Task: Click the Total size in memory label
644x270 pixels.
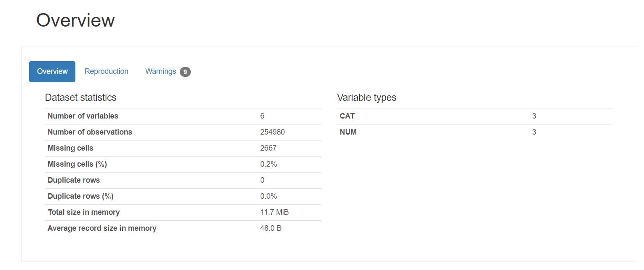Action: point(83,212)
